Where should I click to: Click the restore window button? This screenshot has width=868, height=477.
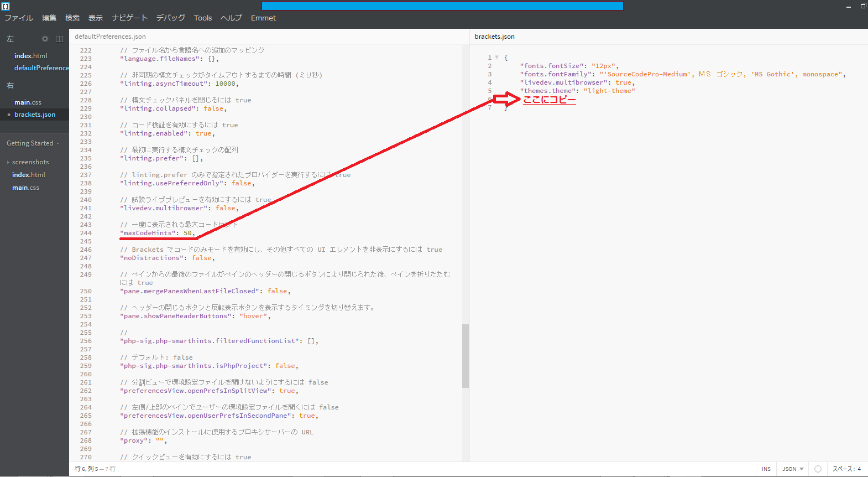click(863, 6)
